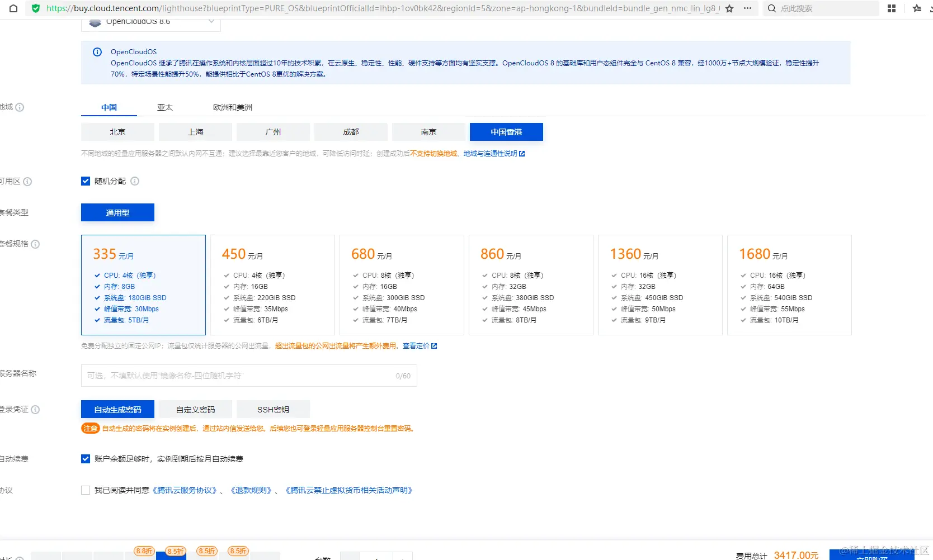Choose the 1680 元/月 package card

(x=789, y=285)
